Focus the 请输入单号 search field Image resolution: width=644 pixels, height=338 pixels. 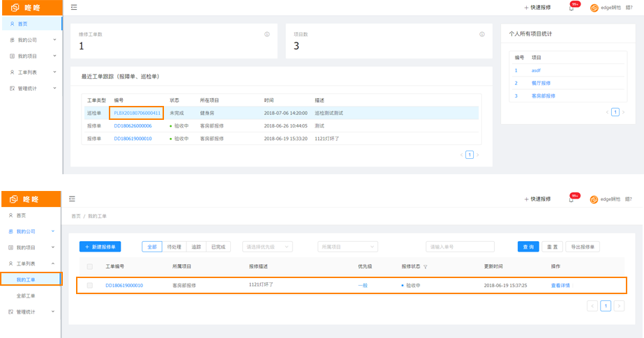(460, 247)
